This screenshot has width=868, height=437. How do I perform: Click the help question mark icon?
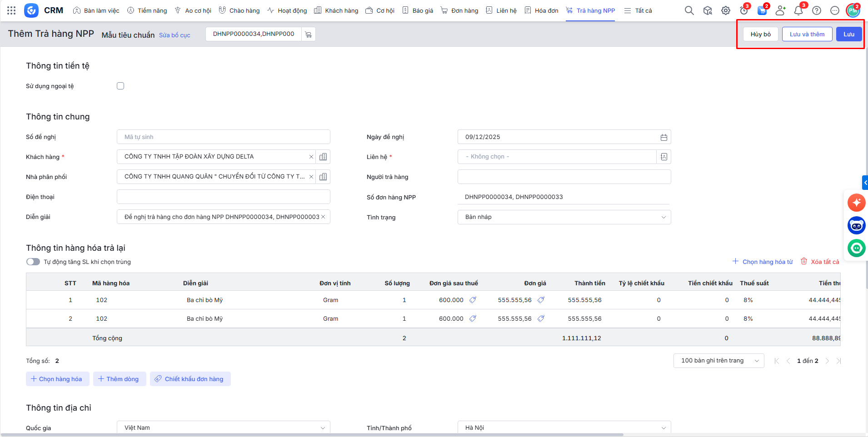(x=817, y=10)
